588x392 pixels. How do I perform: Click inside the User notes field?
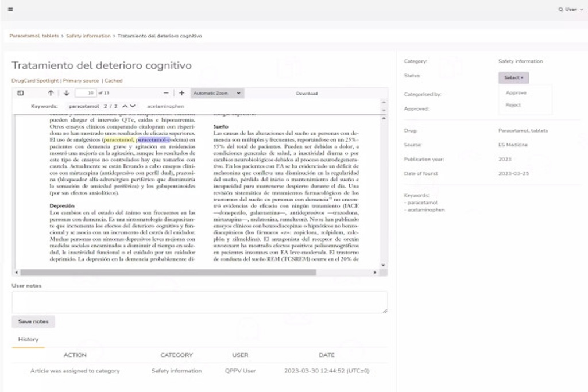200,301
